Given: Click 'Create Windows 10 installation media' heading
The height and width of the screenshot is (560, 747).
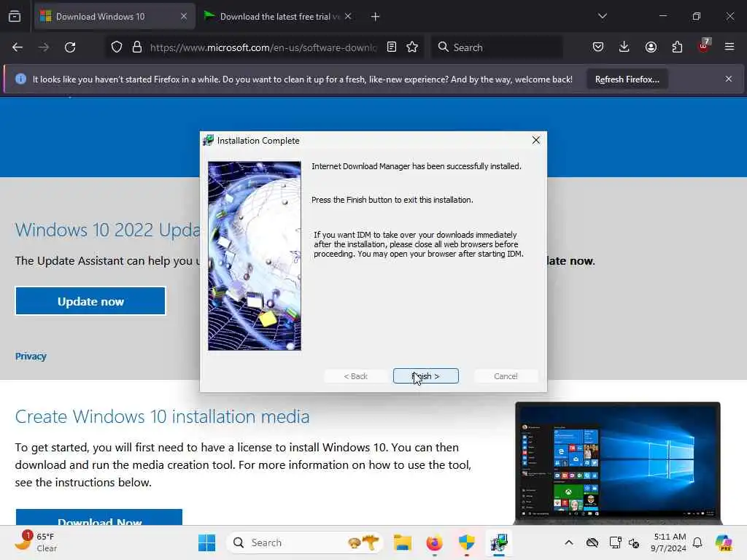Looking at the screenshot, I should pyautogui.click(x=162, y=416).
